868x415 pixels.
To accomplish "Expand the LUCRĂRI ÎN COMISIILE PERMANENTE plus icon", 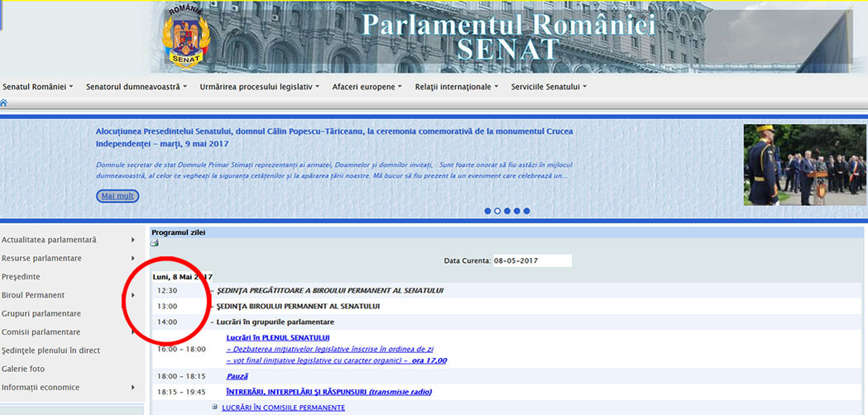I will [215, 408].
